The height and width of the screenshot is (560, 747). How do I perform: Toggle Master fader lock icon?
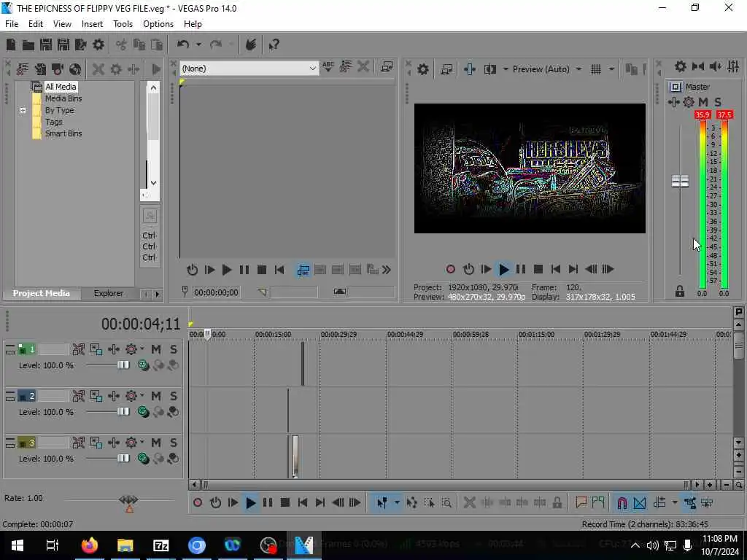680,292
